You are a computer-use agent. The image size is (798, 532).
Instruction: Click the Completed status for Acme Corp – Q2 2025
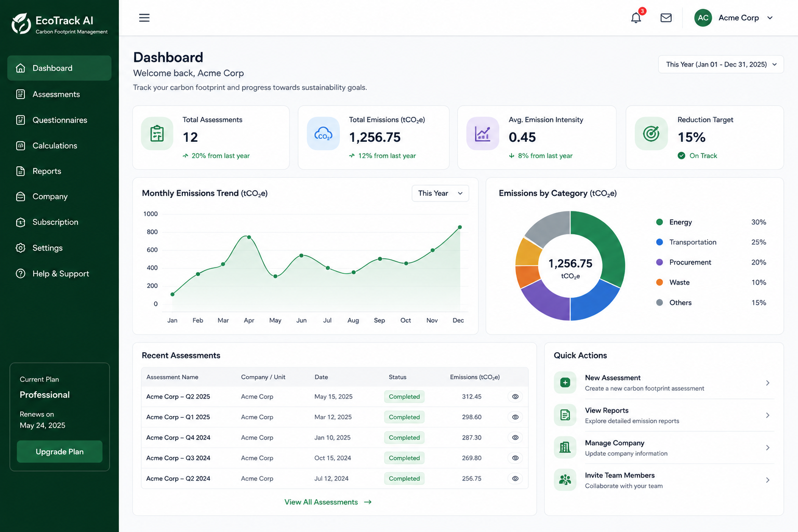click(404, 396)
